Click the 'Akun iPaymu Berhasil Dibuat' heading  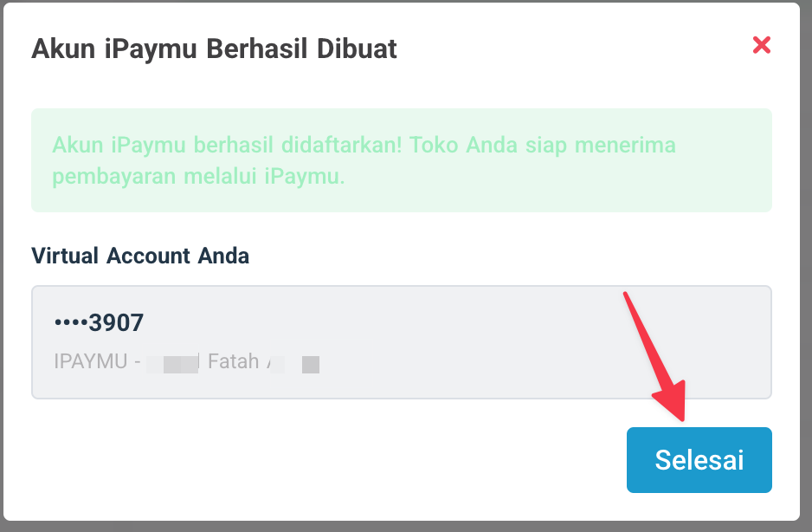214,49
